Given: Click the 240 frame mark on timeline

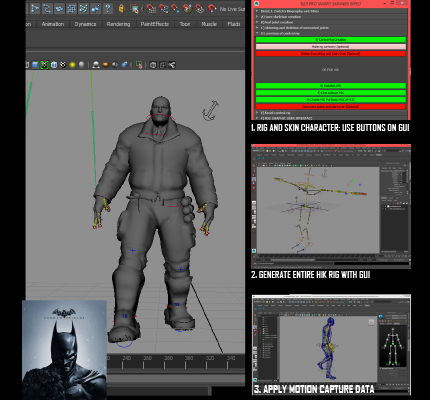Looking at the screenshot, I should (x=127, y=358).
